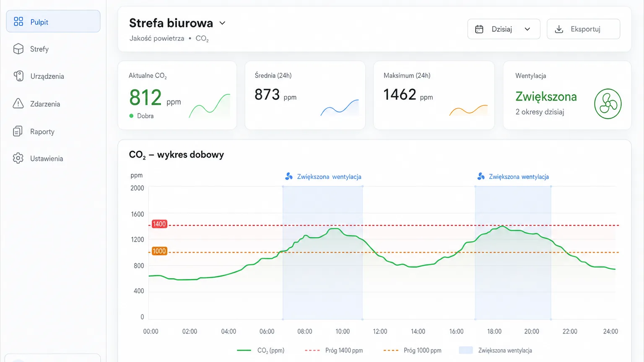Click the Urządzenia device icon
644x362 pixels.
(x=18, y=76)
